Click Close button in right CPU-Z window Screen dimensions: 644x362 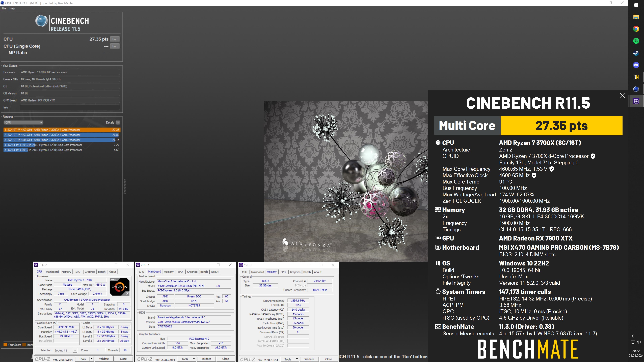point(329,359)
